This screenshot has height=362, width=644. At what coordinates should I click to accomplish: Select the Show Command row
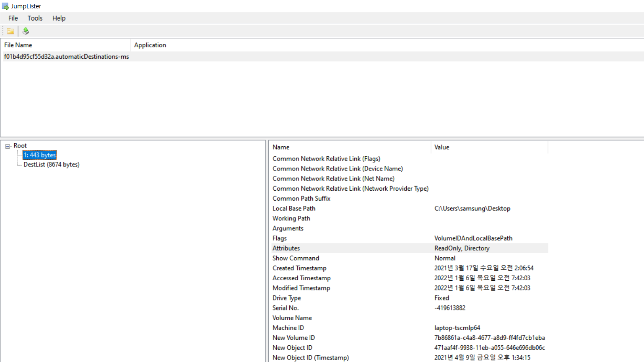point(409,259)
